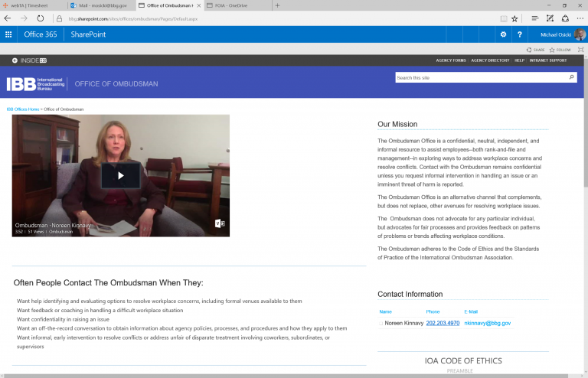Follow this site with star icon
The image size is (588, 378).
pyautogui.click(x=560, y=50)
